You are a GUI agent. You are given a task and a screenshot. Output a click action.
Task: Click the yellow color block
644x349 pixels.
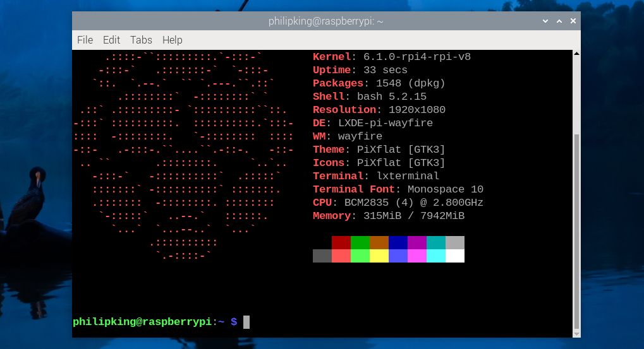pos(379,256)
